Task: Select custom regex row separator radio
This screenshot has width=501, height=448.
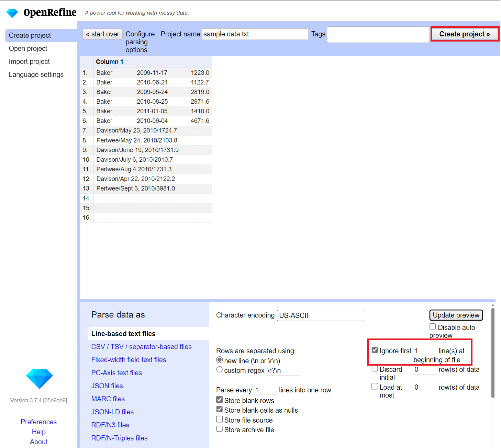Action: (220, 370)
